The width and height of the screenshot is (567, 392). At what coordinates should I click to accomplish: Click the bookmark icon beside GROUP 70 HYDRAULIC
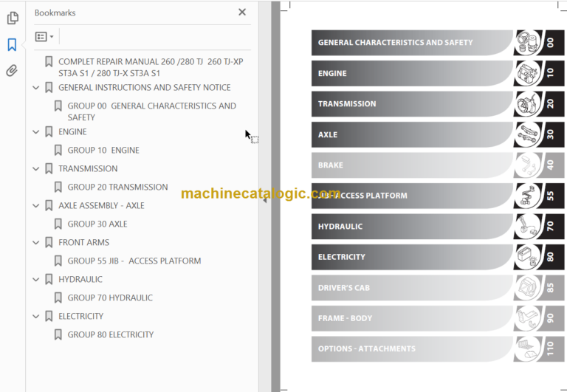pos(58,298)
